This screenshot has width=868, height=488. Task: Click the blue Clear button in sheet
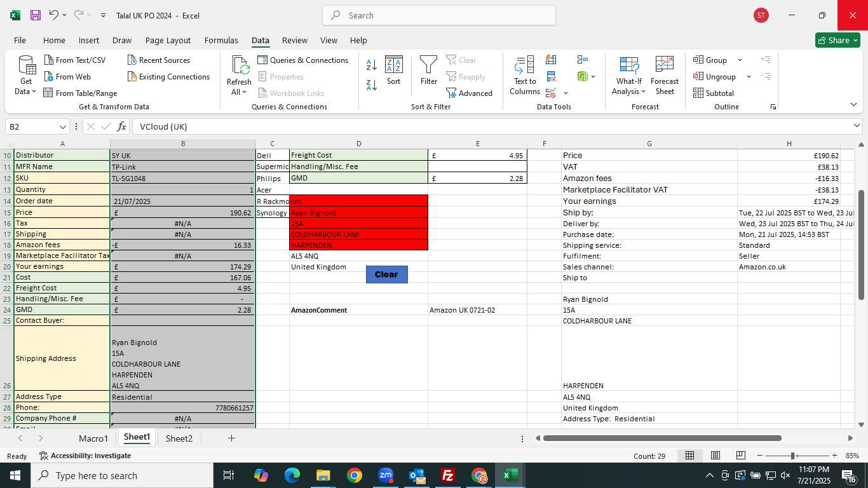tap(386, 274)
